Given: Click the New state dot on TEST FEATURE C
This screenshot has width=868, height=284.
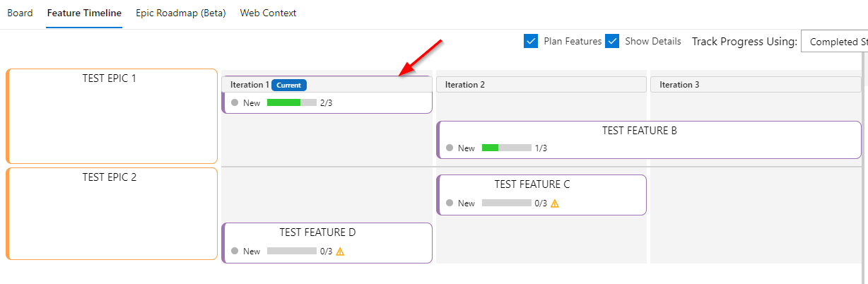Looking at the screenshot, I should [449, 203].
